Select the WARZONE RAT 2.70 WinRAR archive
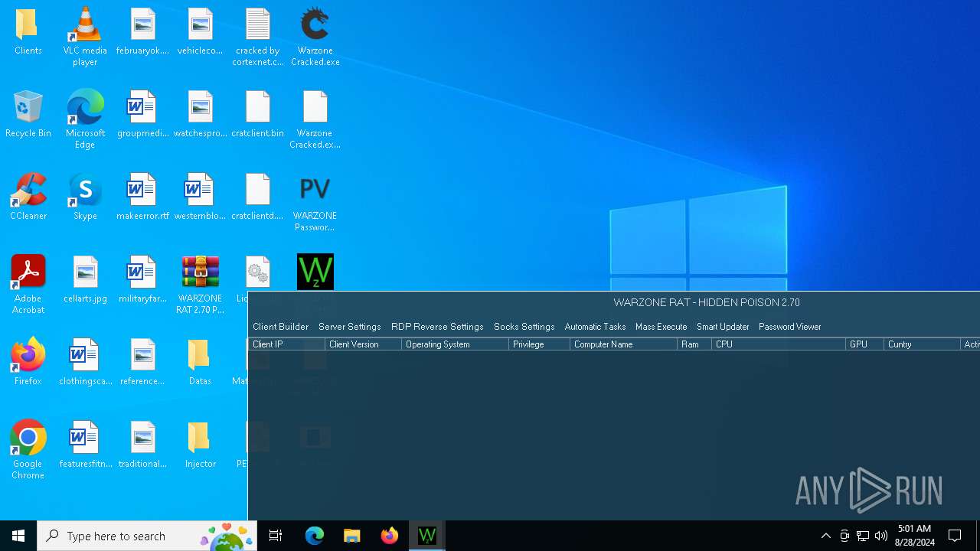The height and width of the screenshot is (551, 980). pos(200,272)
